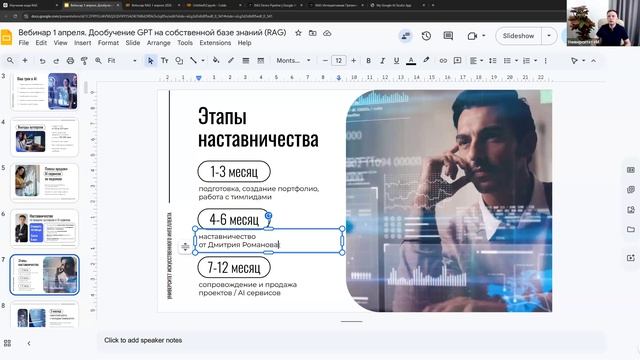The height and width of the screenshot is (360, 640).
Task: Open the video call camera menu
Action: tap(476, 36)
